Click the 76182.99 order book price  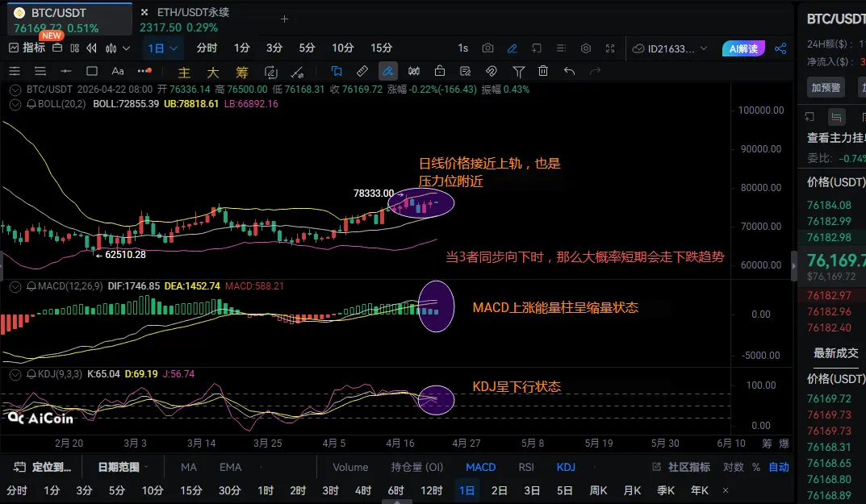[829, 222]
